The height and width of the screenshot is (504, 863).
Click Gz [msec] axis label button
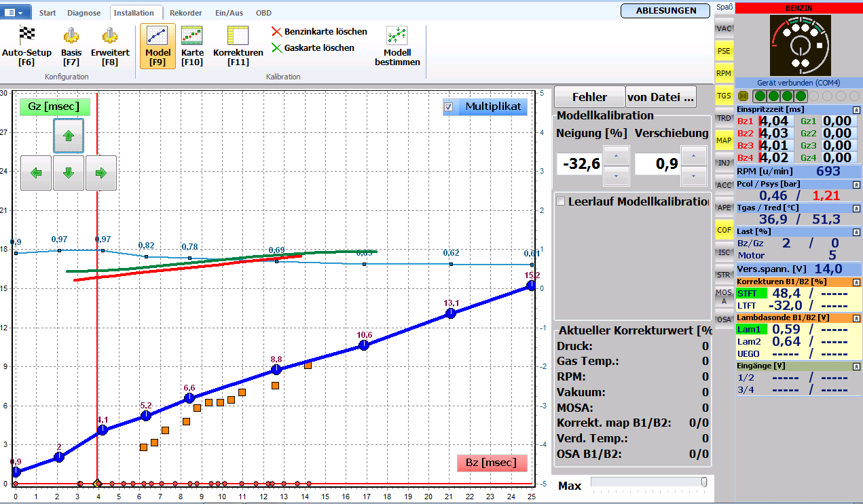54,106
